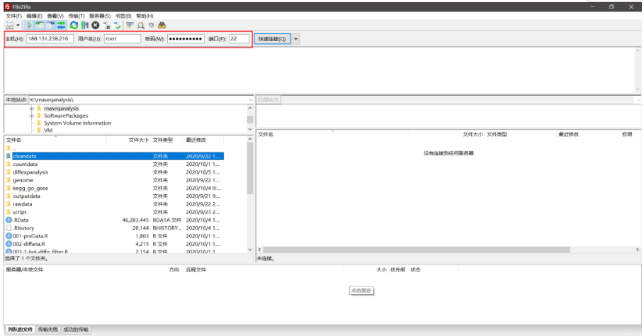Image resolution: width=644 pixels, height=336 pixels.
Task: Click the refresh file lists icon
Action: pos(74,25)
